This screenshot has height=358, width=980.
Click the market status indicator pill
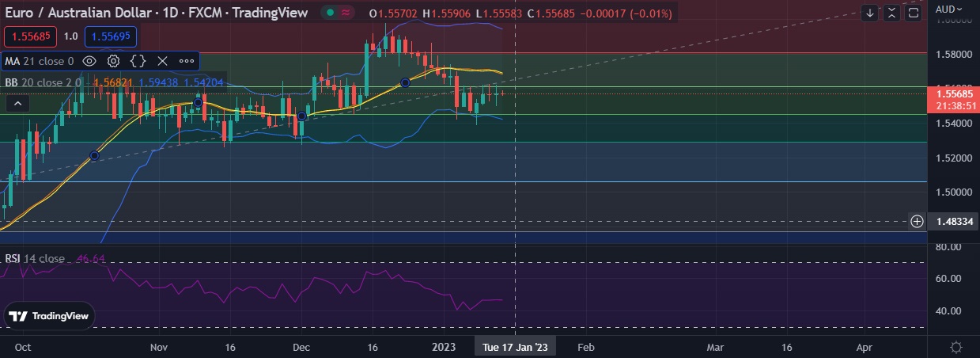[339, 13]
